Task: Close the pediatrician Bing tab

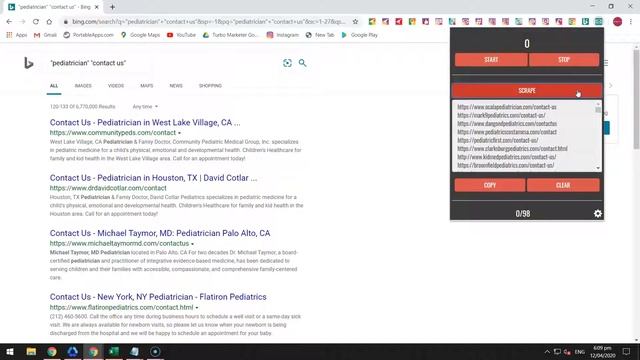Action: (x=97, y=7)
